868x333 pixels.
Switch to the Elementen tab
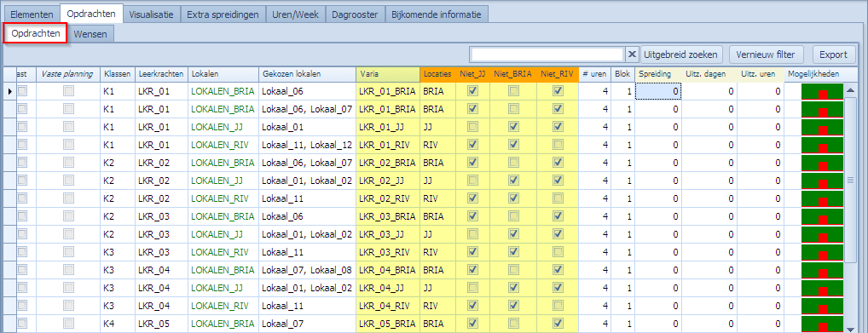(32, 14)
